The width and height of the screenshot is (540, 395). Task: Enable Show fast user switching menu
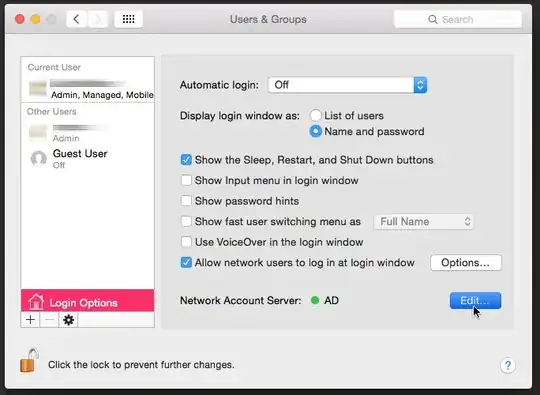point(186,221)
